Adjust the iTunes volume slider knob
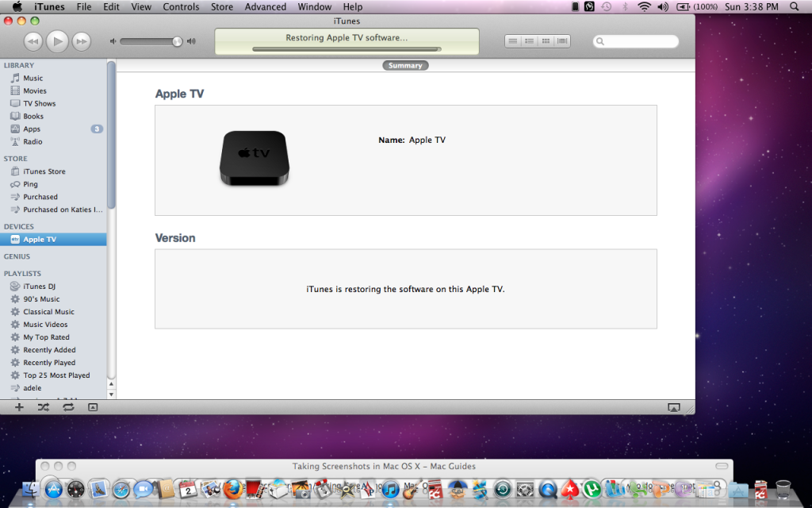 tap(177, 41)
